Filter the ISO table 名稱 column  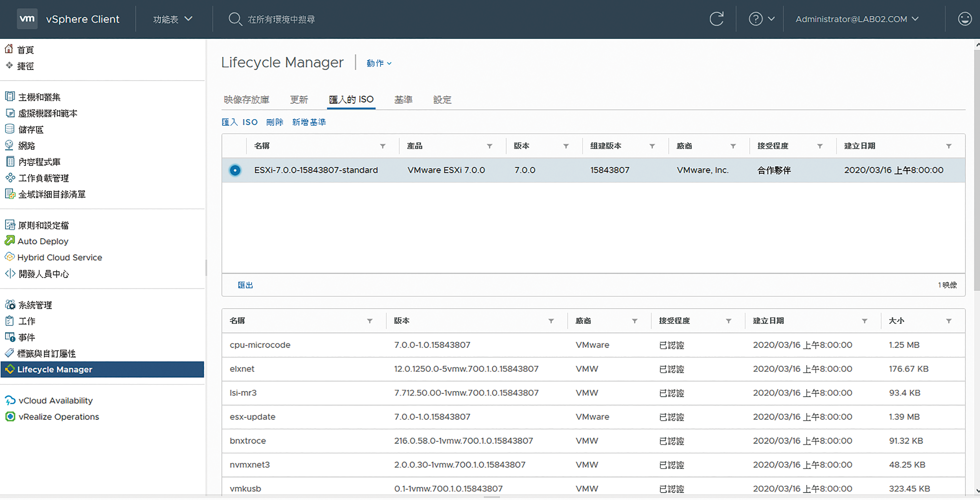click(382, 146)
